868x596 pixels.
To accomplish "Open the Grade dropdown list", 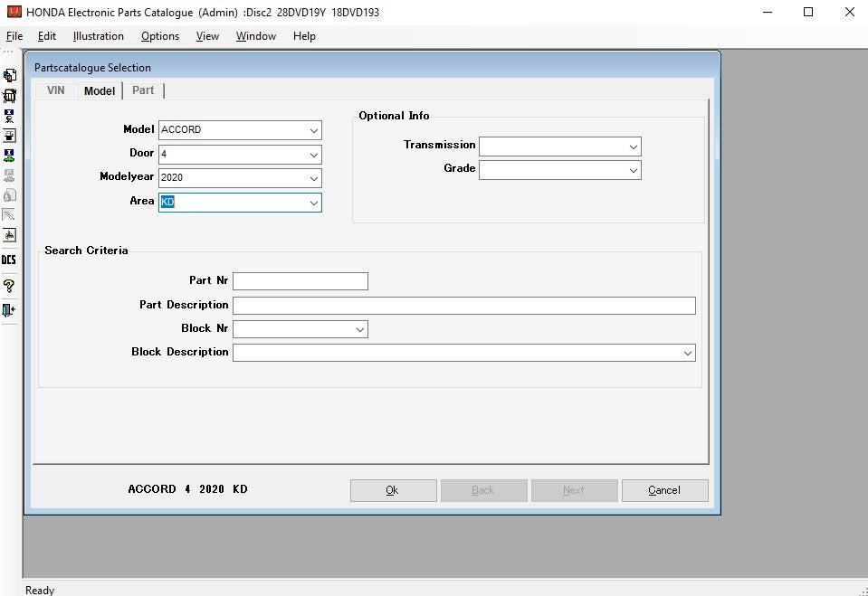I will [633, 170].
